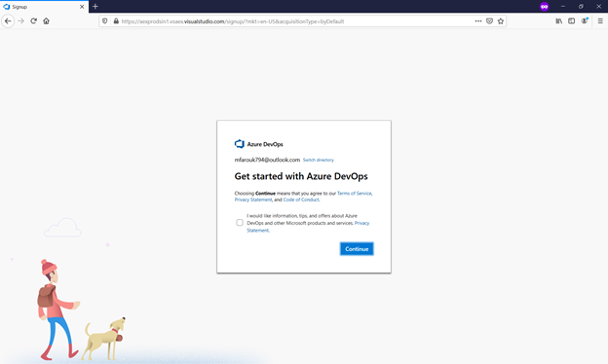Bookmark this page with the star
The width and height of the screenshot is (608, 364).
point(501,20)
